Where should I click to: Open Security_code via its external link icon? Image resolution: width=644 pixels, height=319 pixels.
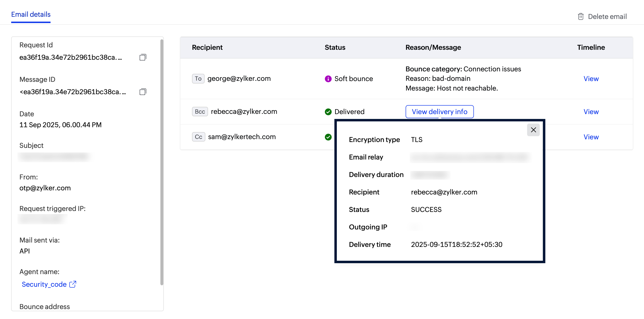point(72,284)
